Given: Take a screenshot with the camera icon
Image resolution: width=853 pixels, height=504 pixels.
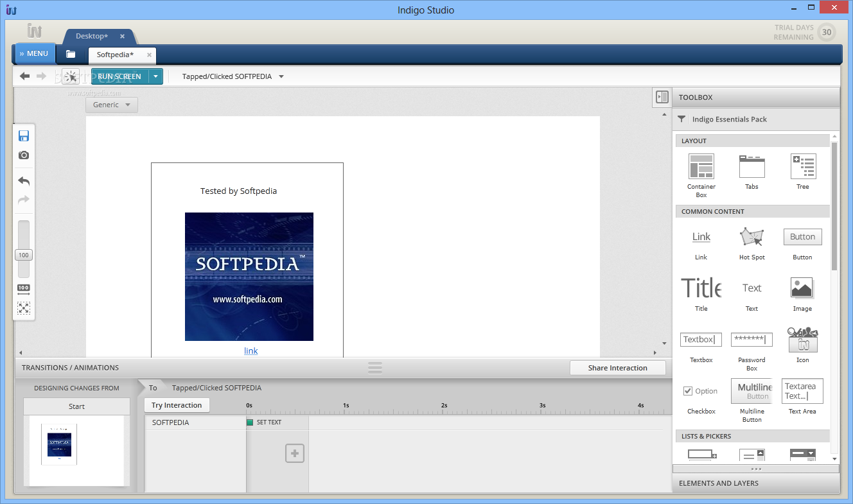Looking at the screenshot, I should 24,155.
